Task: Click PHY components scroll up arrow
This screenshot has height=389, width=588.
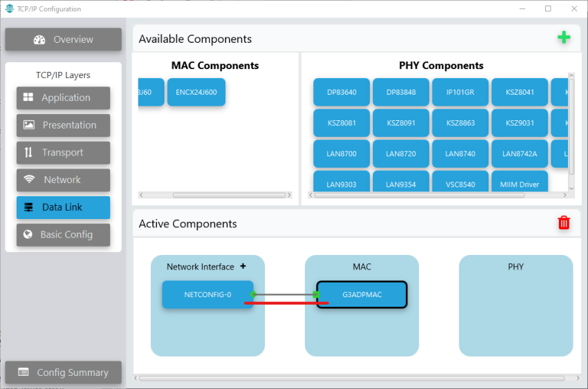Action: click(571, 75)
